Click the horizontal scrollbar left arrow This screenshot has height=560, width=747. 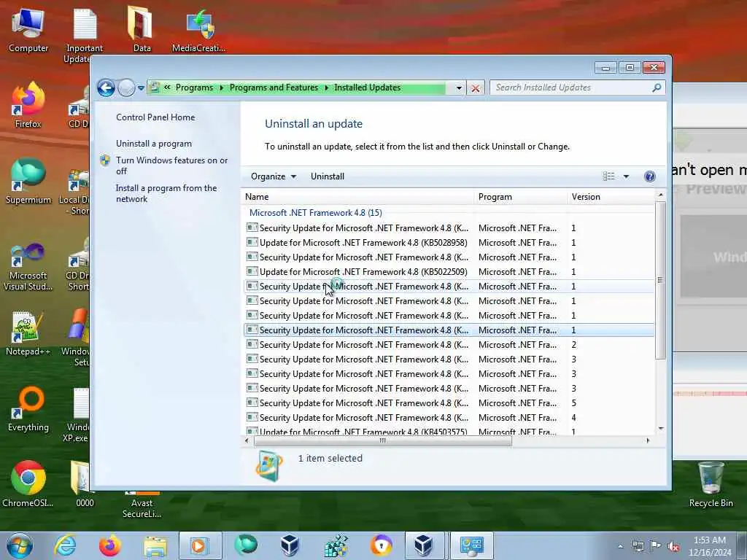(x=247, y=441)
